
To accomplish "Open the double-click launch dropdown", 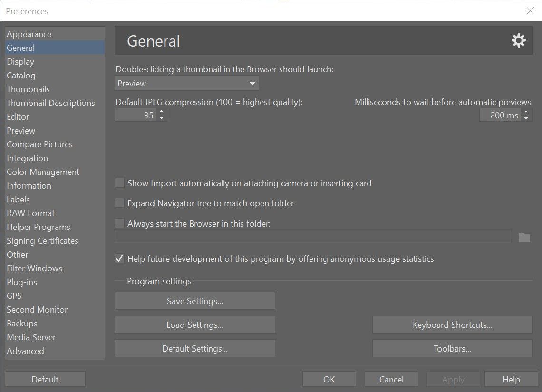I will pyautogui.click(x=187, y=84).
